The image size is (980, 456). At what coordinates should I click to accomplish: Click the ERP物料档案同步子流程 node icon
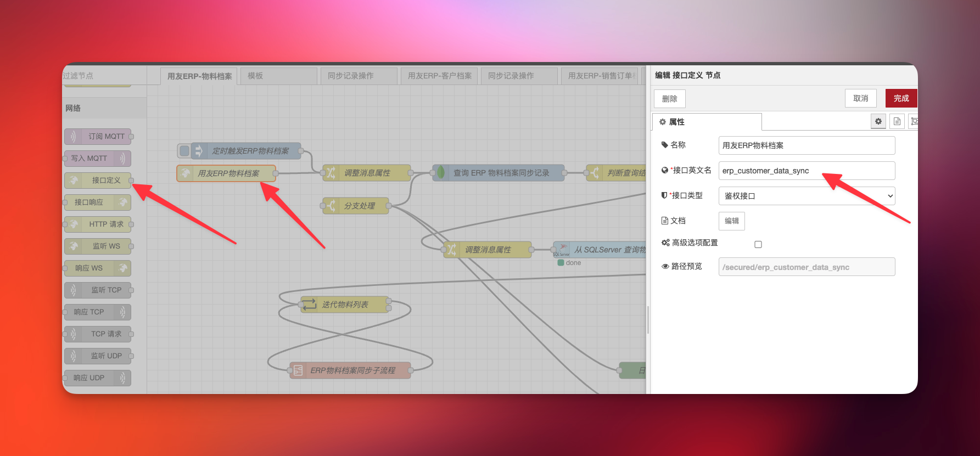298,370
